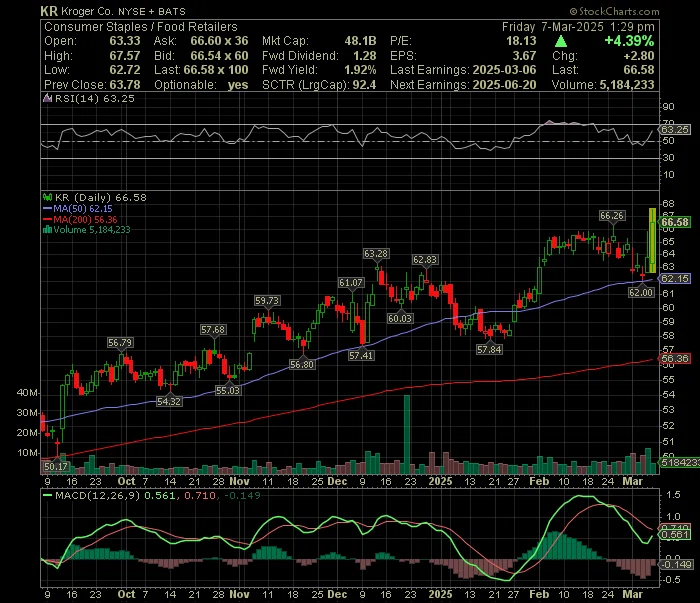
Task: Click the Mkt Cap value 48.1B
Action: point(360,41)
